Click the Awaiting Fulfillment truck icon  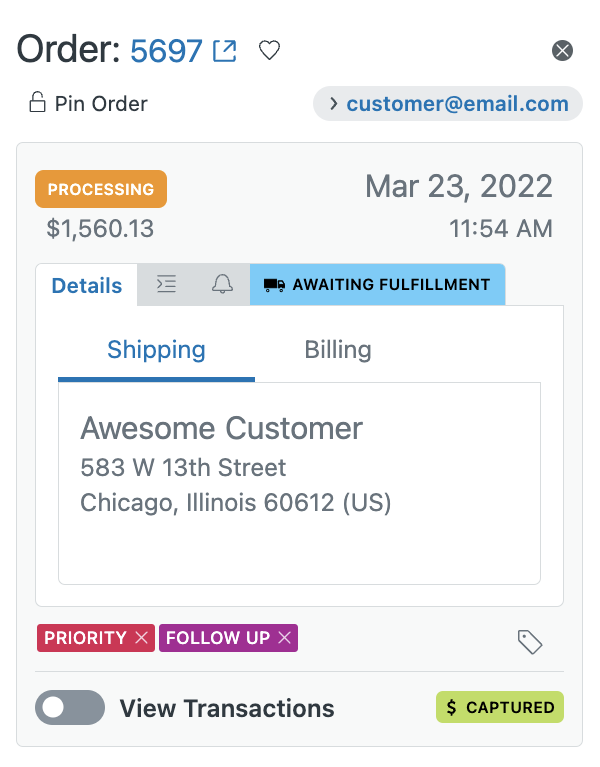(274, 285)
